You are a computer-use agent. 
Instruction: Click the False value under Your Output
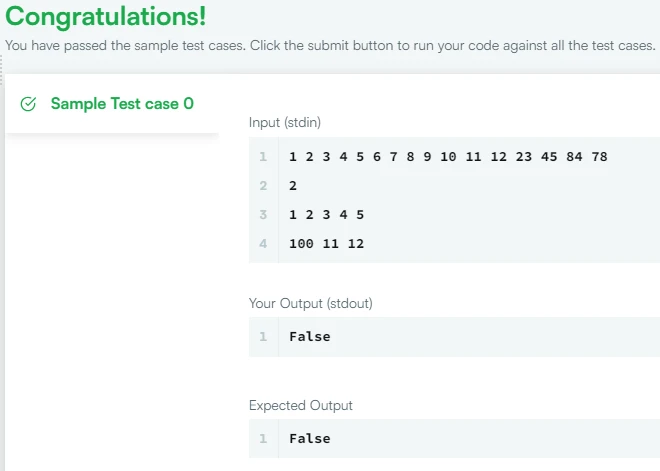tap(309, 337)
